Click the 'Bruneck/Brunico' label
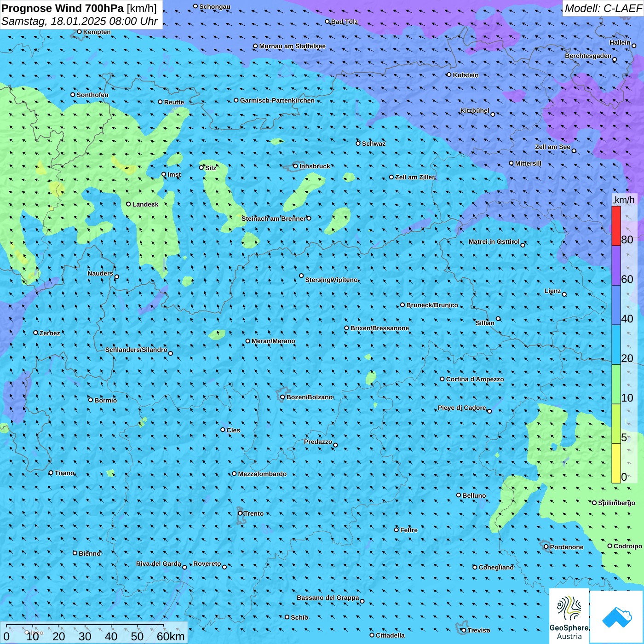Viewport: 644px width, 644px height. (432, 305)
